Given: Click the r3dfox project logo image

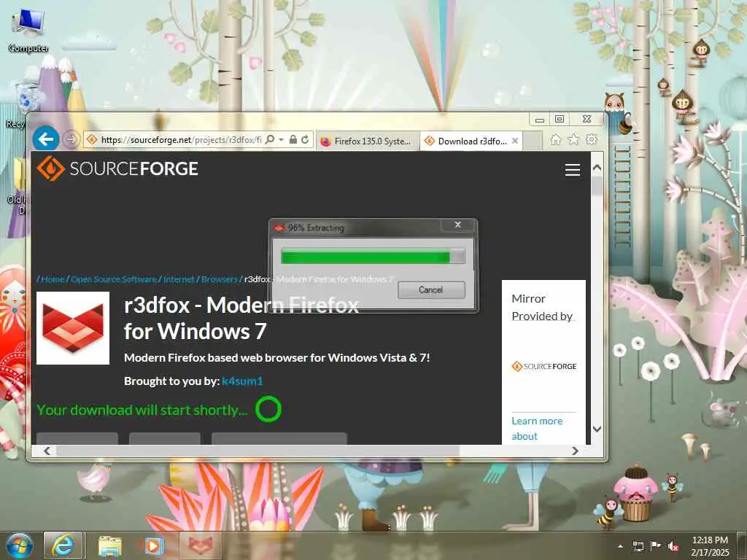Looking at the screenshot, I should (x=73, y=328).
